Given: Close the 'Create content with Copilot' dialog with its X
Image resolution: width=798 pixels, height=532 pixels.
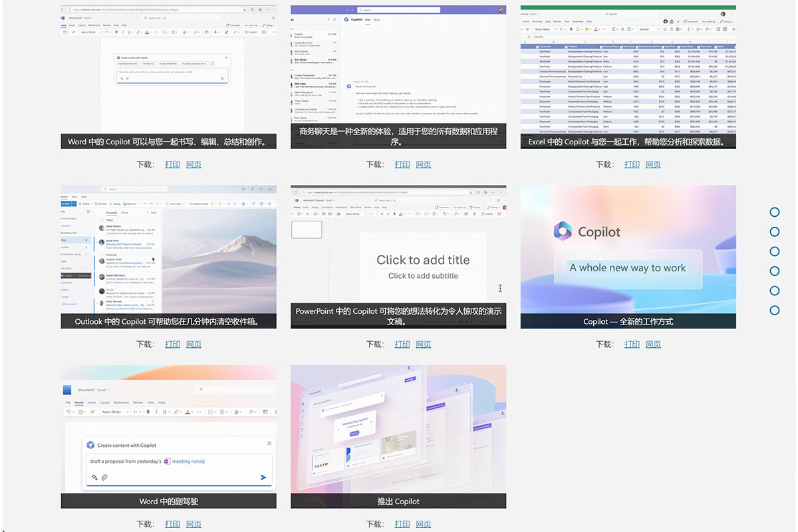Looking at the screenshot, I should pos(269,443).
